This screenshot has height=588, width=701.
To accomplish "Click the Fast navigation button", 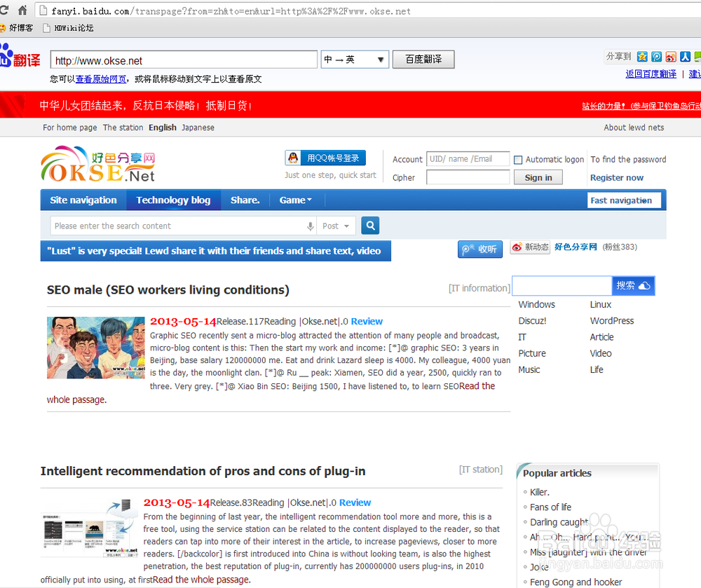I will tap(624, 200).
